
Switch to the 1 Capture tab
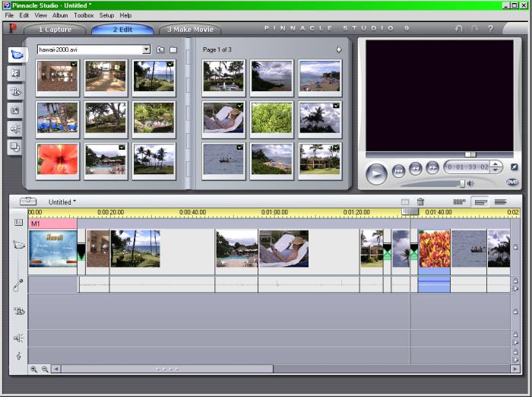click(x=55, y=30)
